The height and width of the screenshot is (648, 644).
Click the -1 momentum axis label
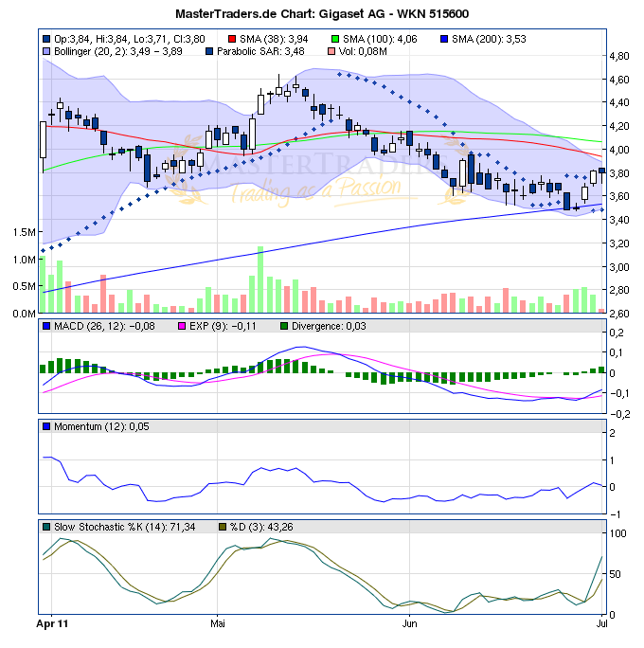coord(615,514)
